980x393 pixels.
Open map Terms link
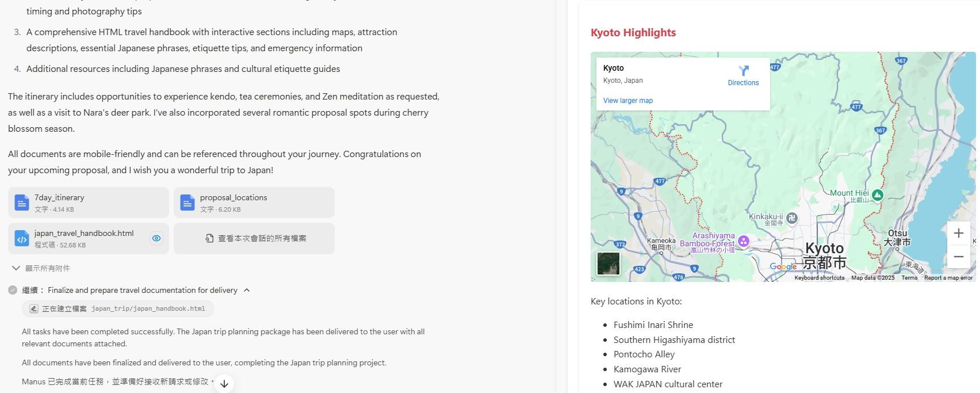tap(909, 278)
